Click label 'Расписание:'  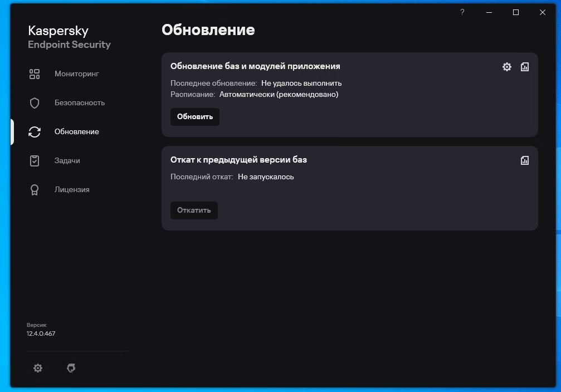[193, 95]
